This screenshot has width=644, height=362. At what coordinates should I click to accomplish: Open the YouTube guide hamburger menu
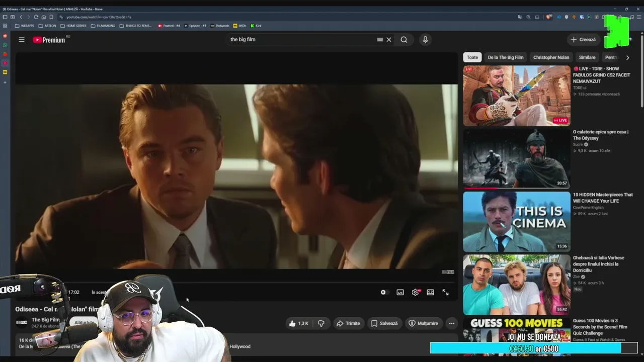click(x=22, y=40)
